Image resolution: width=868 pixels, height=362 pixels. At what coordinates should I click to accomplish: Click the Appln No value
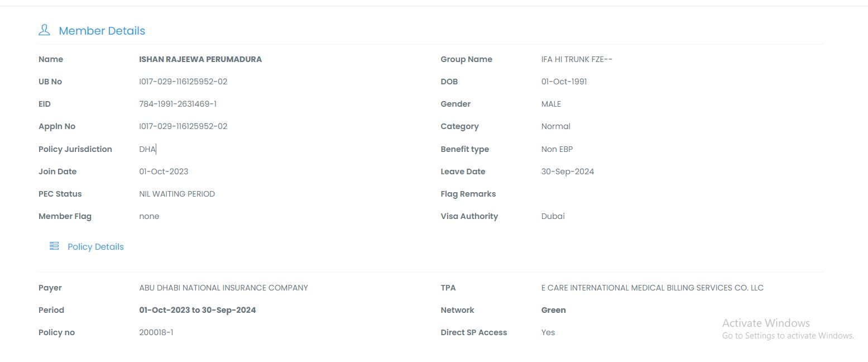183,126
